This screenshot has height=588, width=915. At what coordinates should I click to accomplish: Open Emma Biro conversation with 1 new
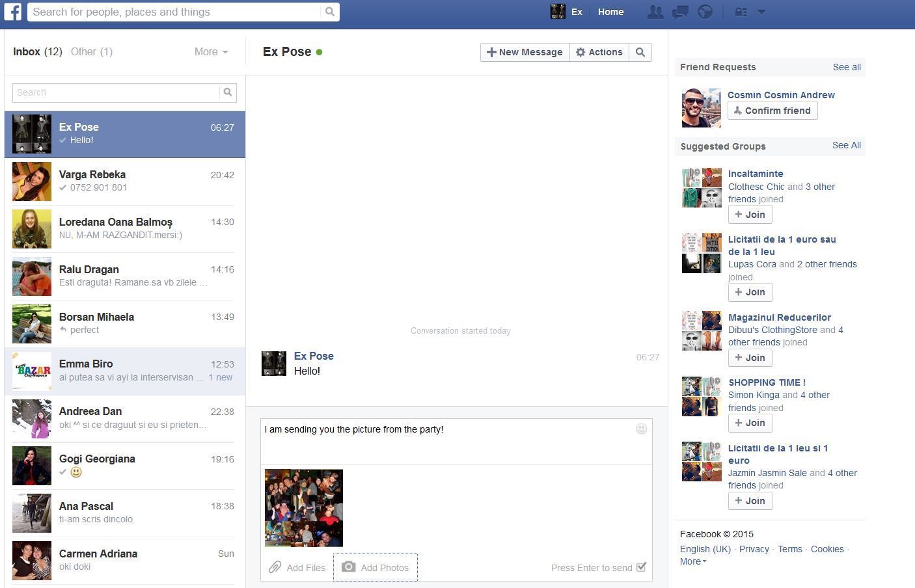click(125, 371)
